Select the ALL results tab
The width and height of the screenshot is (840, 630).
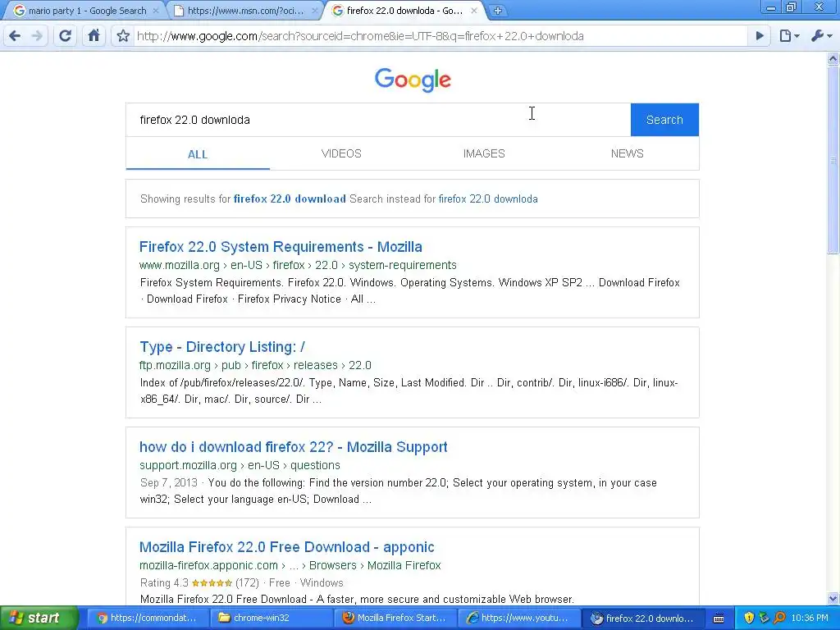click(x=198, y=154)
